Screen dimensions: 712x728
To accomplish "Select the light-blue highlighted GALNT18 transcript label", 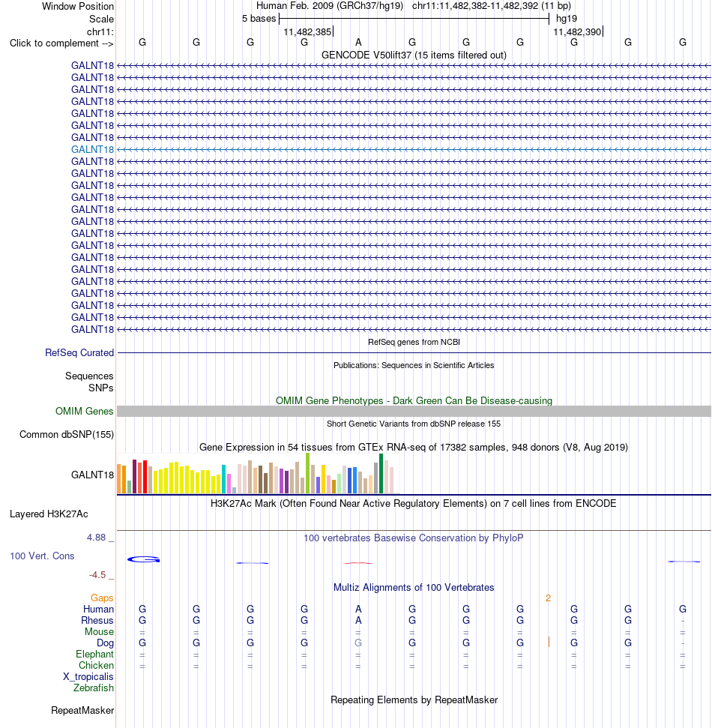I will pyautogui.click(x=92, y=149).
